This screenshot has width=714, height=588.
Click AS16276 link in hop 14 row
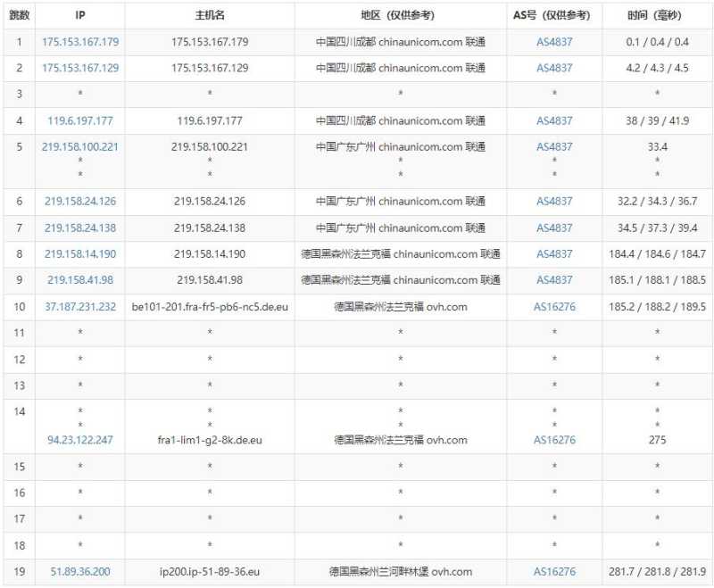pos(554,440)
